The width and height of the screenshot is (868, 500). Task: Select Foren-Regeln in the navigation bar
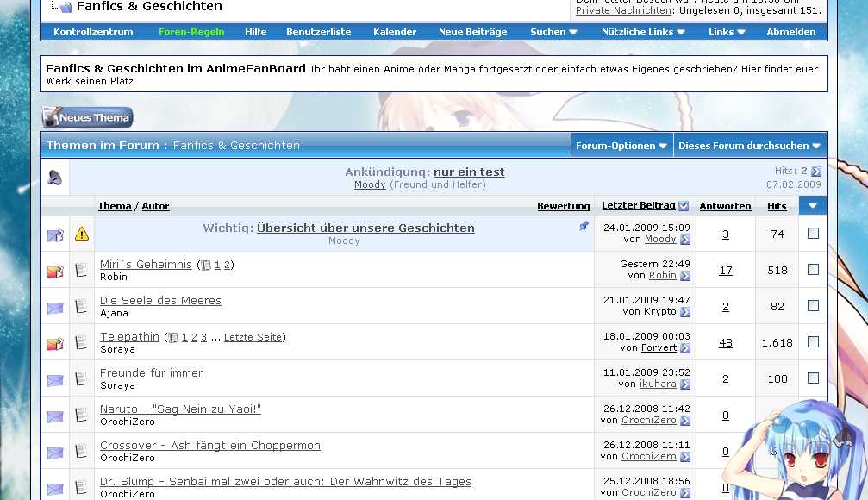coord(191,32)
